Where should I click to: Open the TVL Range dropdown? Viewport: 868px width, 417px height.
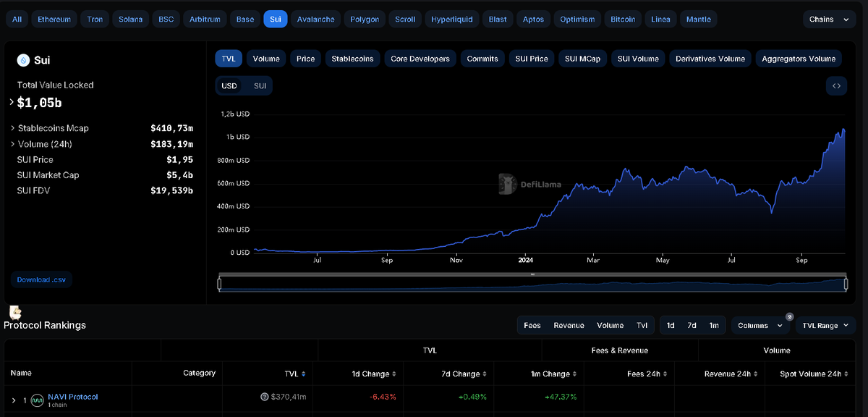[x=825, y=326]
